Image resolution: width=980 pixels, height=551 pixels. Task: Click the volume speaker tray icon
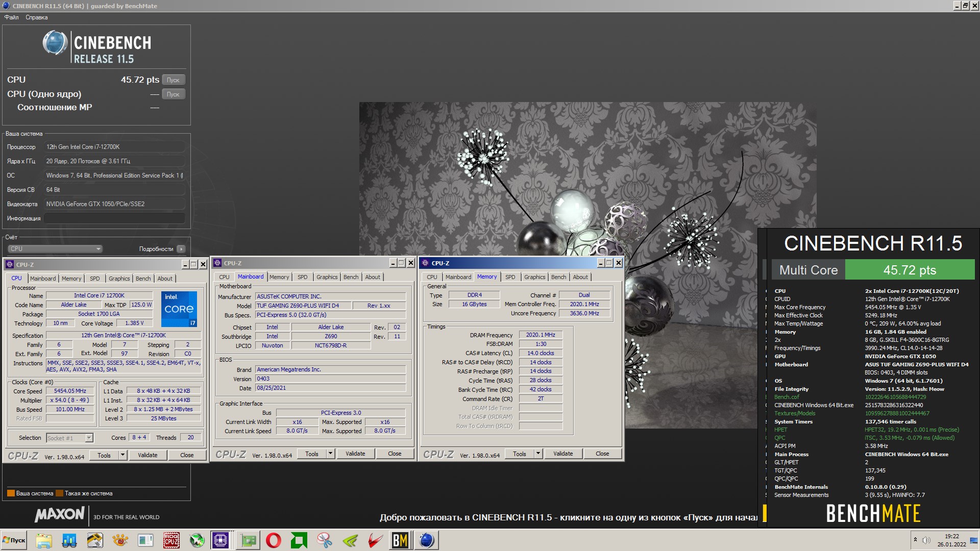(926, 540)
